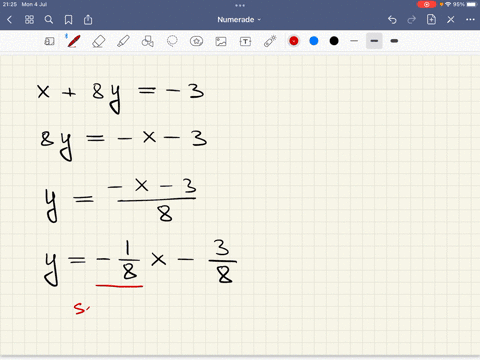Choose the red pen color

coord(294,41)
